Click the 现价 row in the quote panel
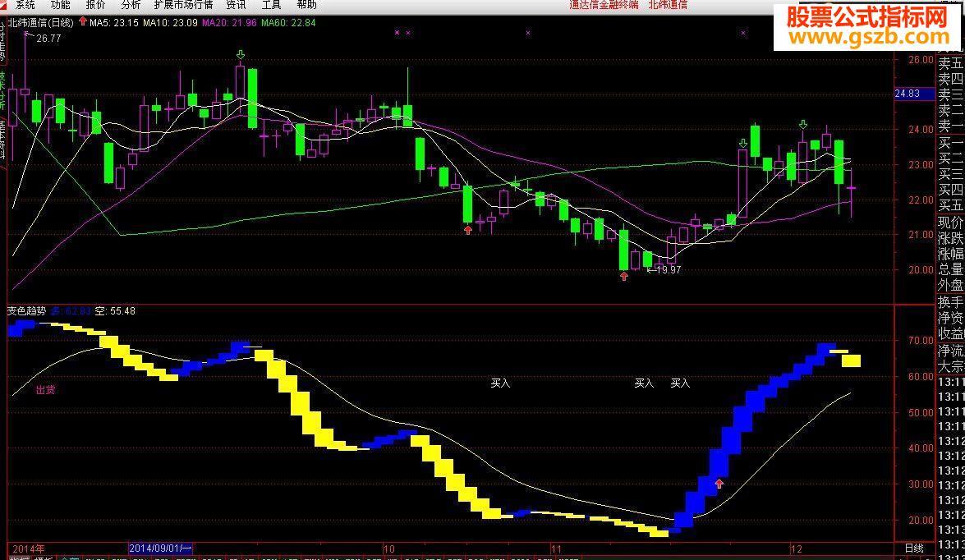This screenshot has height=560, width=965. coord(950,223)
